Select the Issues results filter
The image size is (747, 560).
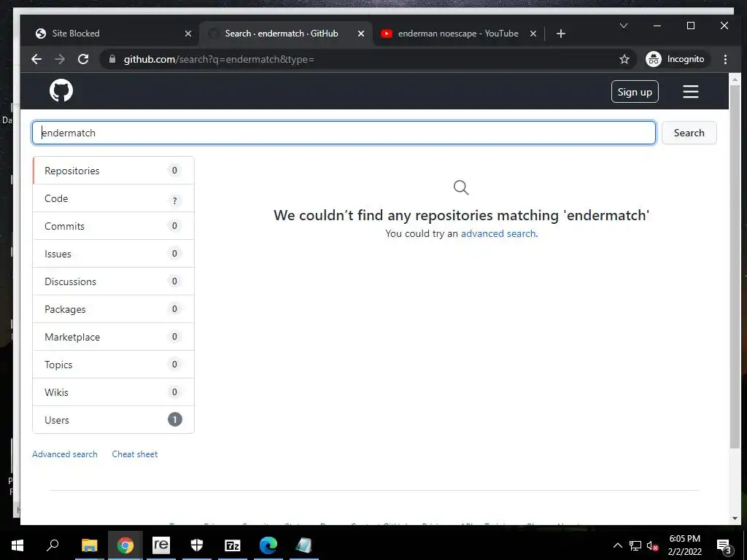pos(113,254)
